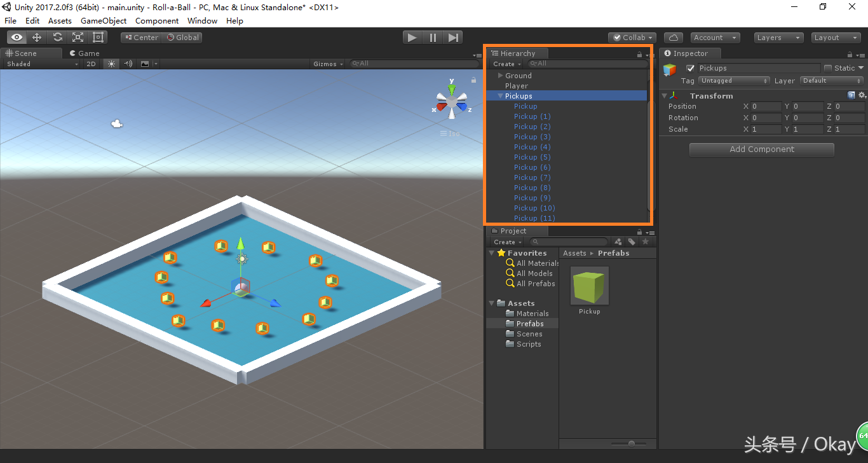The image size is (868, 463).
Task: Open the Layer Default dropdown
Action: click(x=831, y=81)
